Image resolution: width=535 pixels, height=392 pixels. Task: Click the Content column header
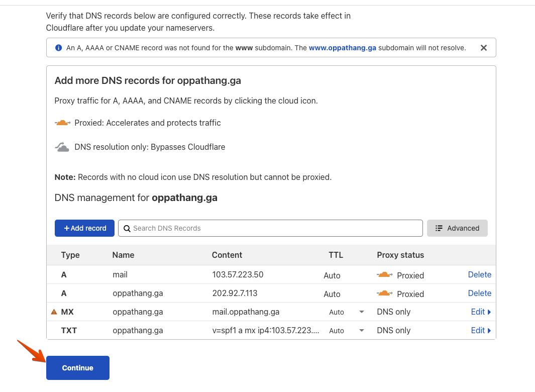pos(227,255)
